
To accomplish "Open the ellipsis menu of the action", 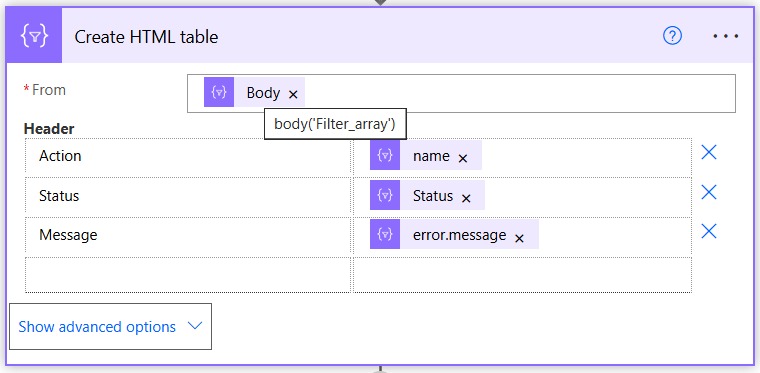I will coord(726,36).
